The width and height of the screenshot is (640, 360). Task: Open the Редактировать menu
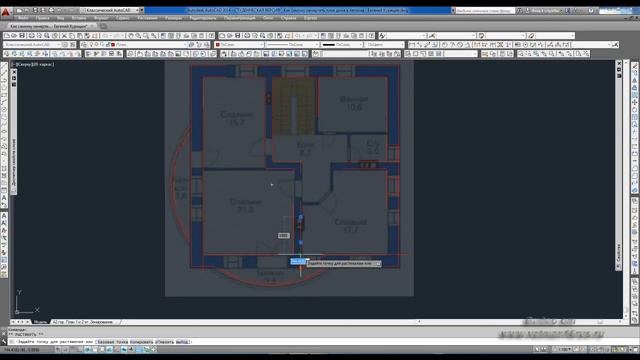coord(203,18)
